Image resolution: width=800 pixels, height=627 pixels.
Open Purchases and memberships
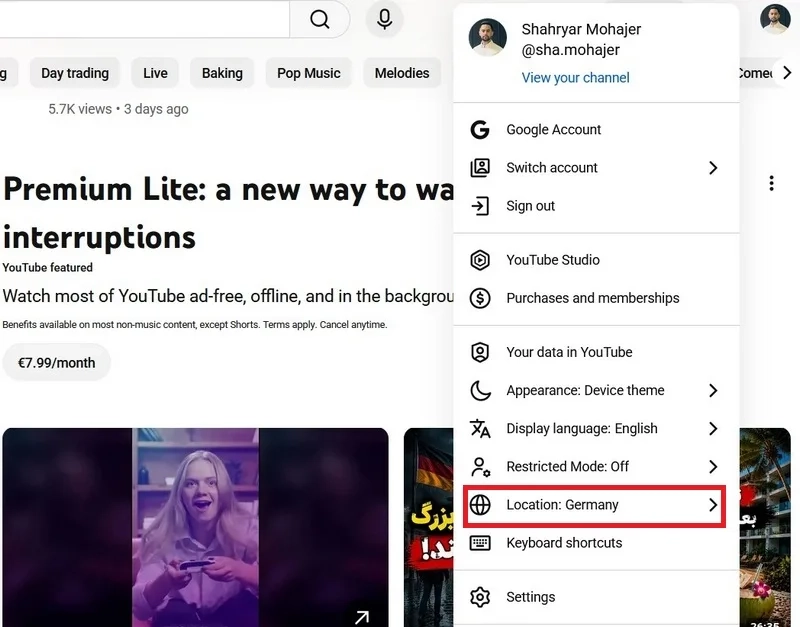596,298
